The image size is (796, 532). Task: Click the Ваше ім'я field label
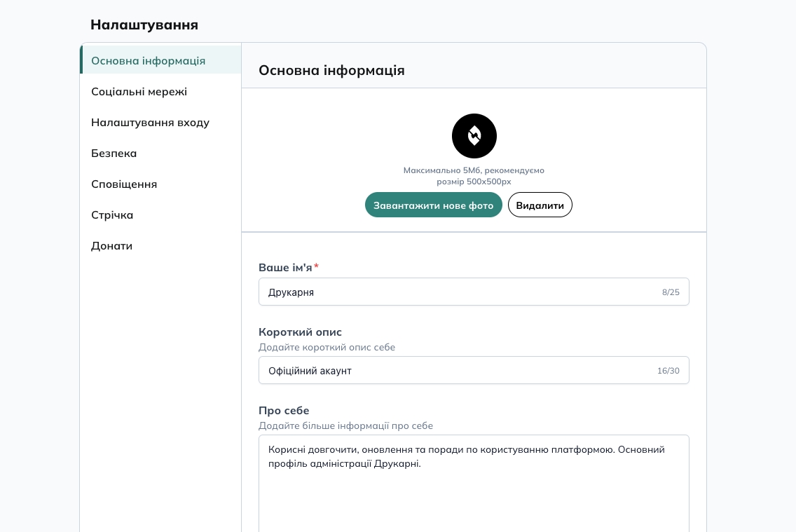[x=285, y=267]
